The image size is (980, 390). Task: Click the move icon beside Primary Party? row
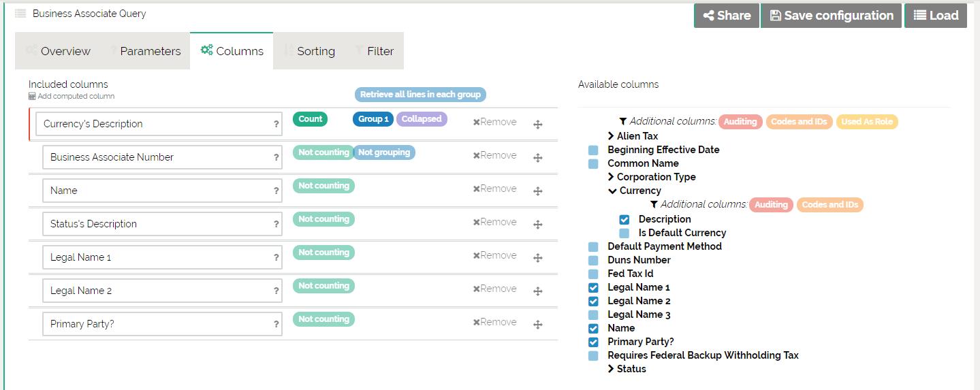537,325
